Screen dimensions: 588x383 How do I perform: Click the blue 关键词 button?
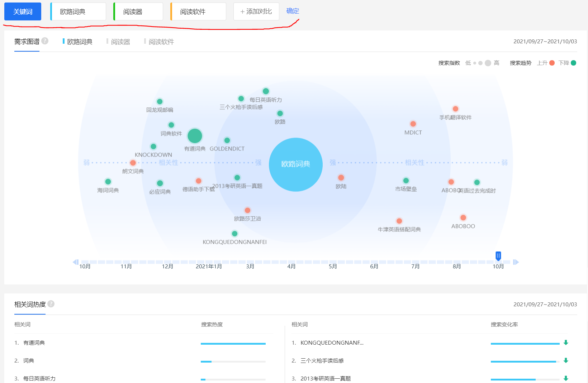coord(23,11)
